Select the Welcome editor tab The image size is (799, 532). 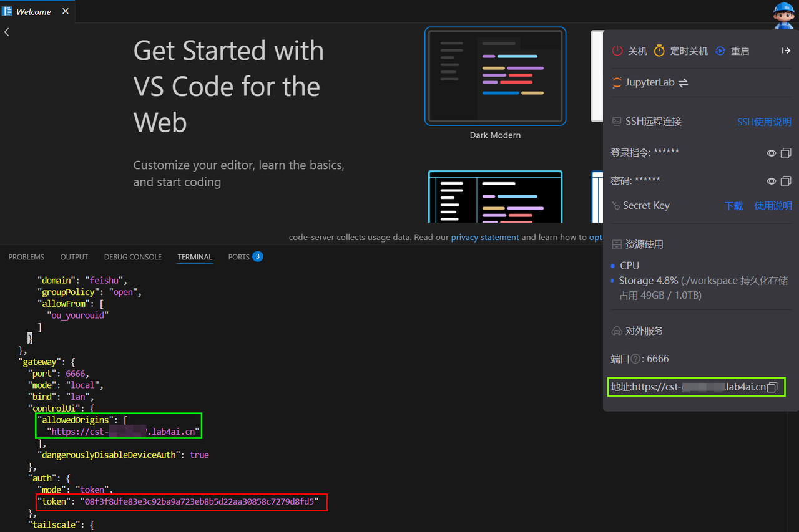pyautogui.click(x=37, y=11)
